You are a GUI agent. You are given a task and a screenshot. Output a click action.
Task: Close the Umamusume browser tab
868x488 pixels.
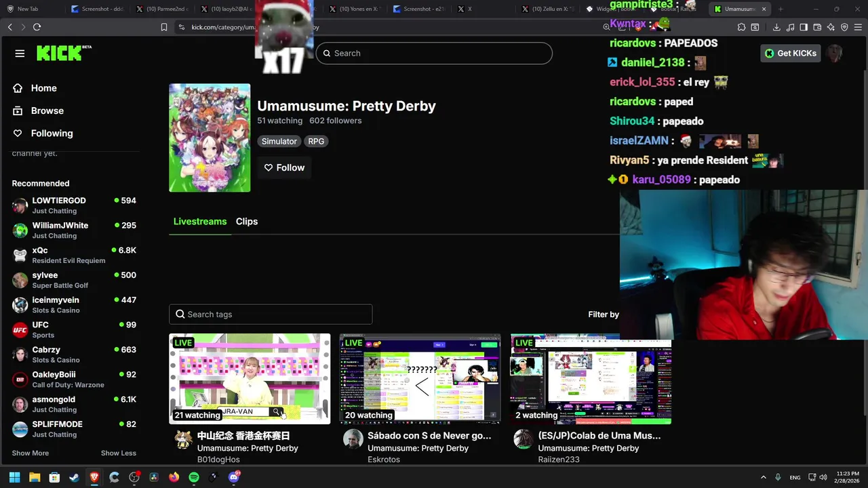[764, 9]
